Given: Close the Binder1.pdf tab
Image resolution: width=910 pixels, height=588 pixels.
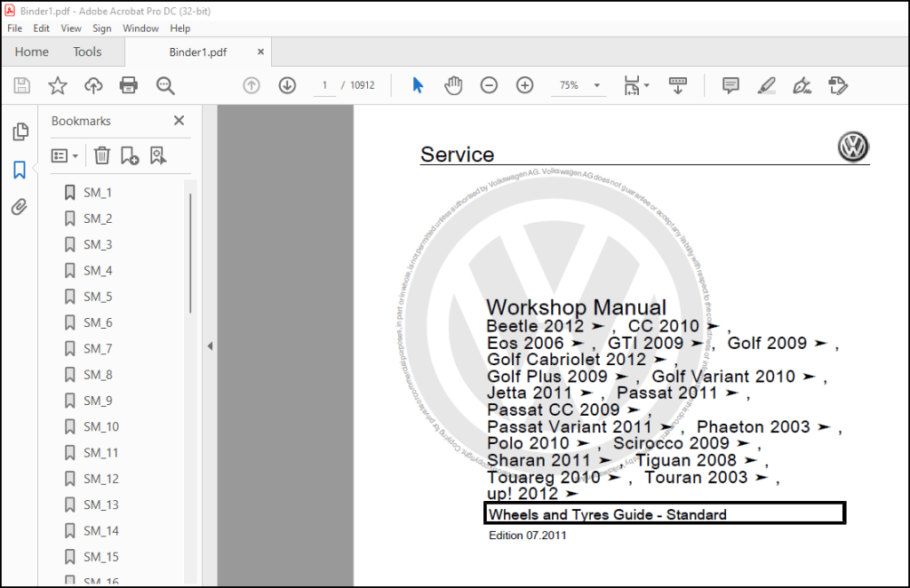Looking at the screenshot, I should pos(260,52).
